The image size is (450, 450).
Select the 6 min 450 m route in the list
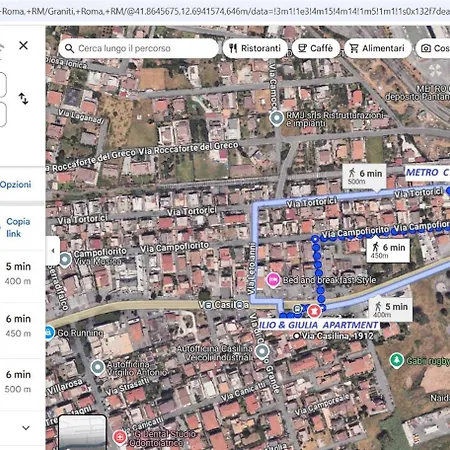(22, 326)
